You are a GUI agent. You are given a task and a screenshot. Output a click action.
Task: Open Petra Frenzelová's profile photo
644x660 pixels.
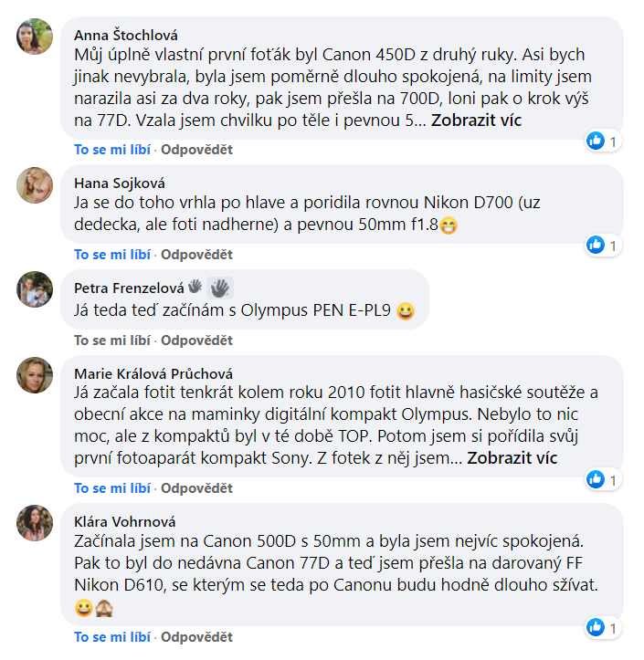coord(35,289)
